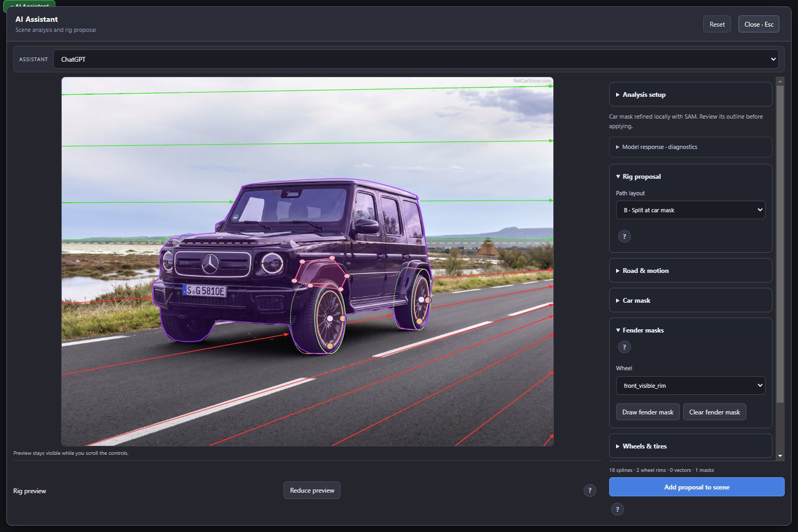This screenshot has width=798, height=532.
Task: Click the controls panel scrollbar thumb
Action: pyautogui.click(x=780, y=244)
